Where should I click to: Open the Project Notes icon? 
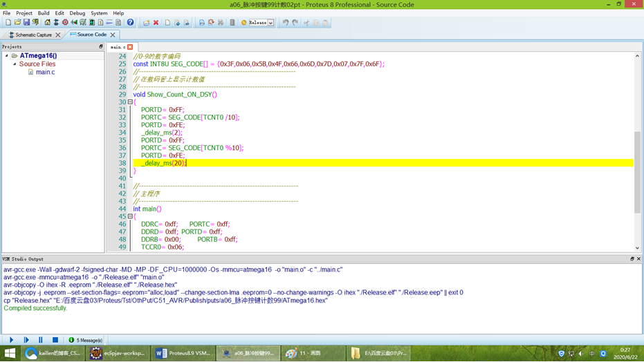click(118, 23)
